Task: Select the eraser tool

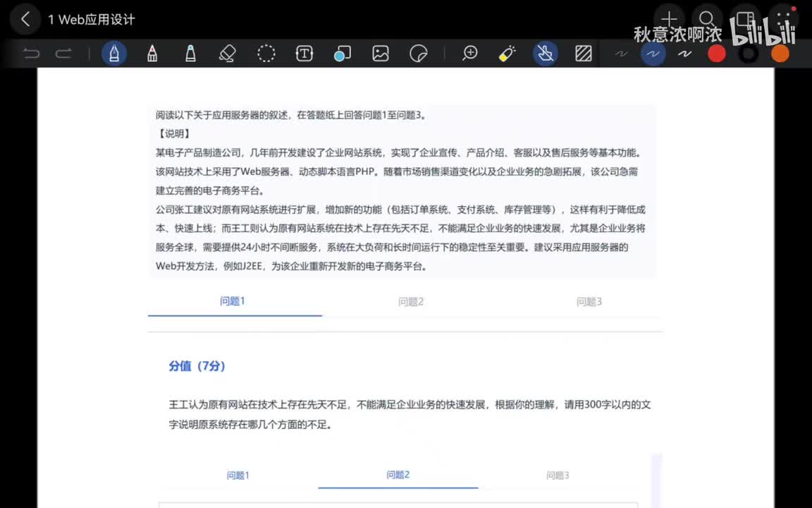Action: pos(228,54)
